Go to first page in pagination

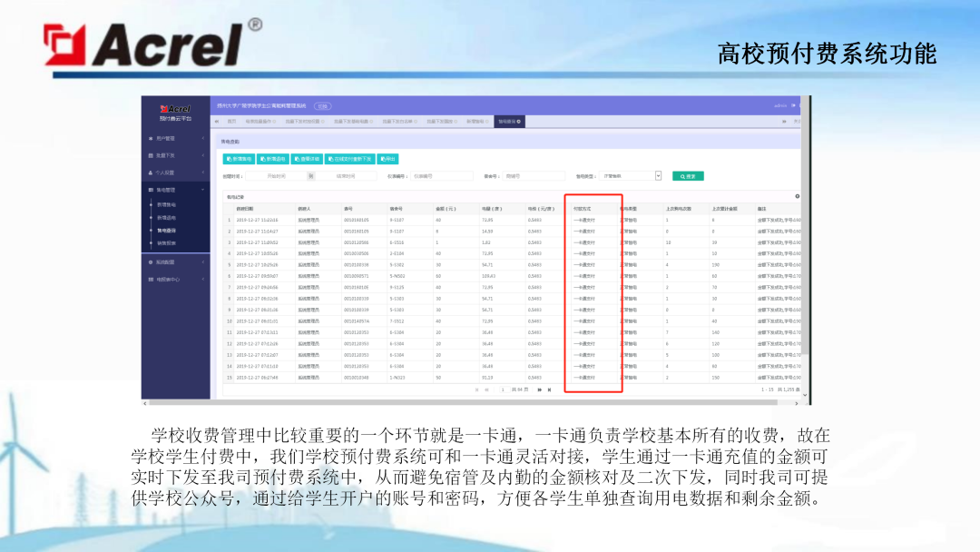pyautogui.click(x=477, y=389)
